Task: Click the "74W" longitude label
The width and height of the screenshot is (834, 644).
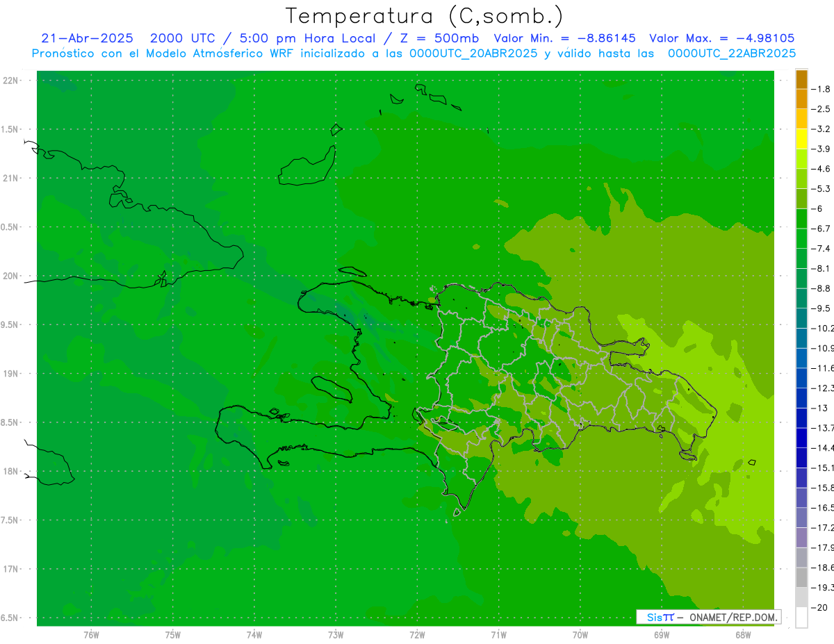Action: coord(254,634)
